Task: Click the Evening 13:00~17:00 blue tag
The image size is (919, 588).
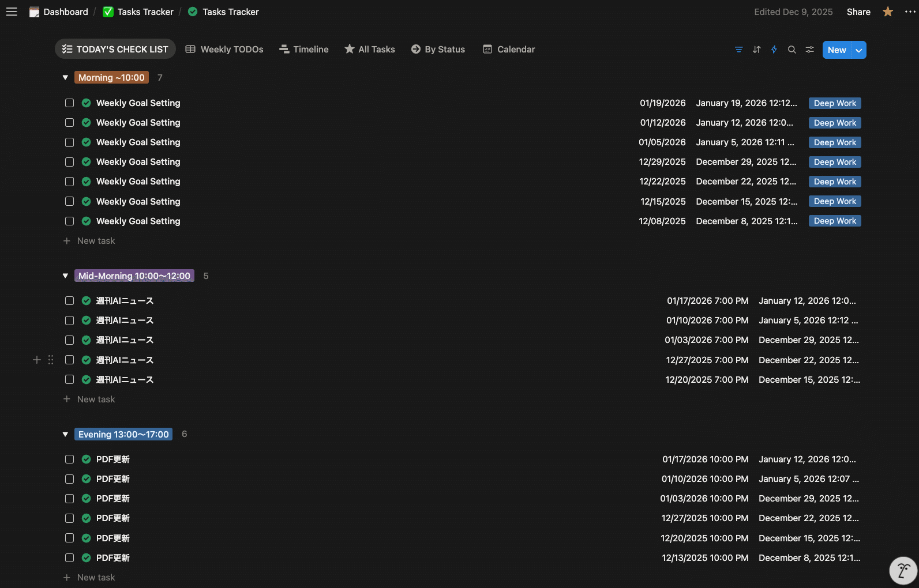Action: pyautogui.click(x=123, y=435)
